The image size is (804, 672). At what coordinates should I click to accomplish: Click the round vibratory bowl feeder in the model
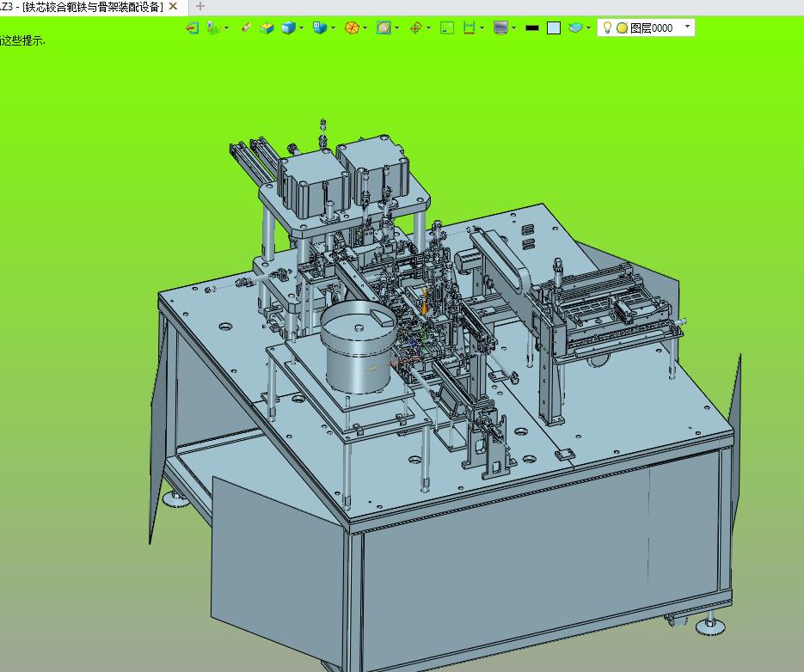[x=358, y=346]
